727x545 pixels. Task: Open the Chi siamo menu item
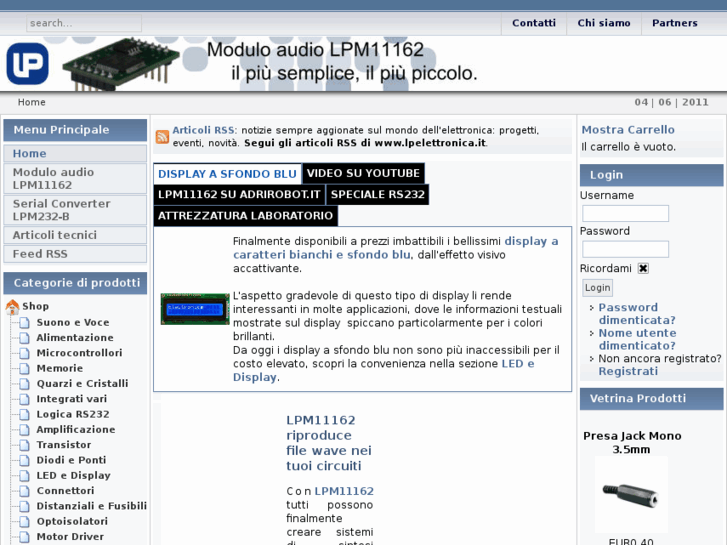(604, 23)
